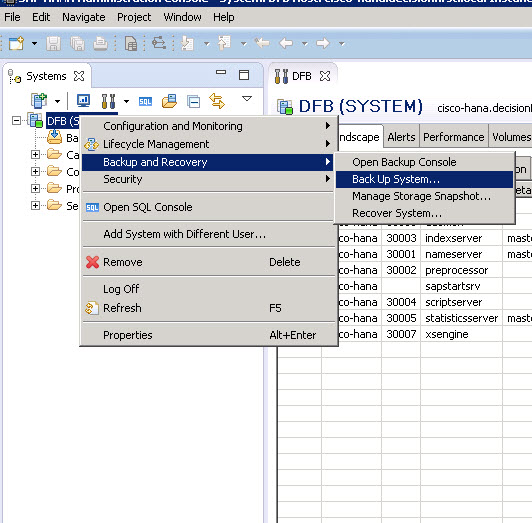Collapse the DFB system tree node

16,120
